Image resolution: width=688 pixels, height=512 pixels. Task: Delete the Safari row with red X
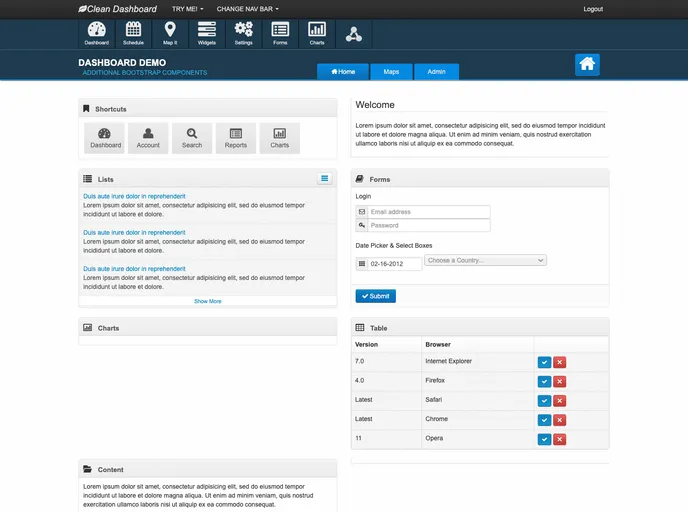point(559,401)
